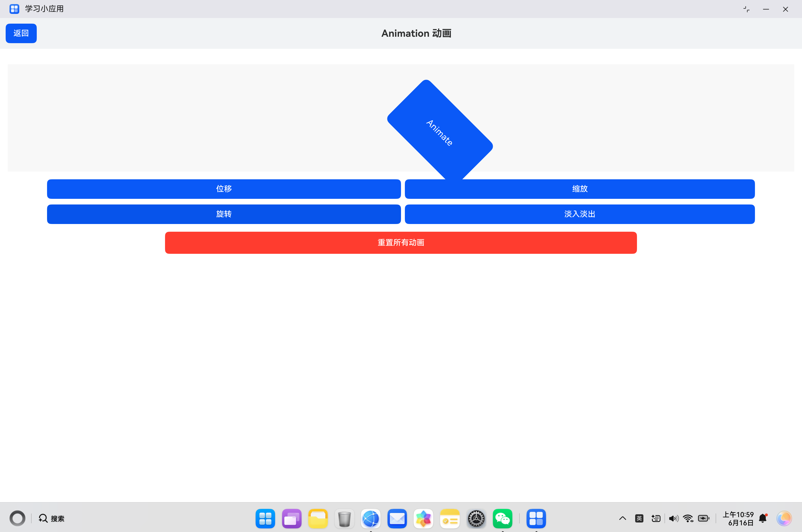Reset all animations with red 重置所有动画 button

point(401,242)
